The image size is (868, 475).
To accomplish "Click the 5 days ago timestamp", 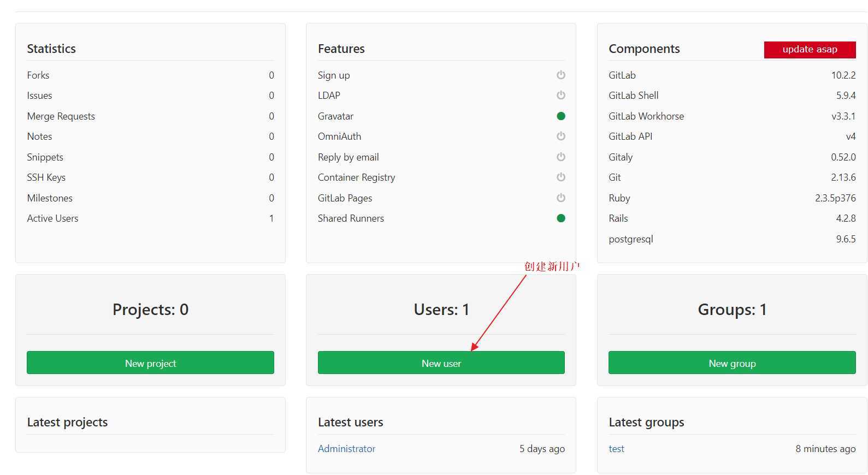I will (x=542, y=448).
